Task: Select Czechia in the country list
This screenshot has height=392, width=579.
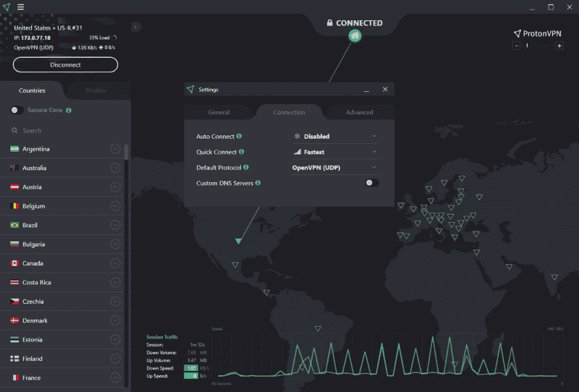Action: coord(62,301)
